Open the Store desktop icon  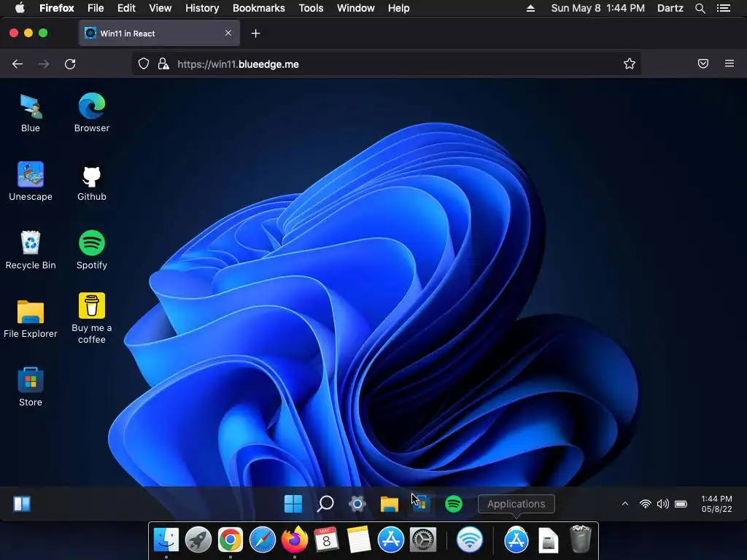[x=31, y=387]
